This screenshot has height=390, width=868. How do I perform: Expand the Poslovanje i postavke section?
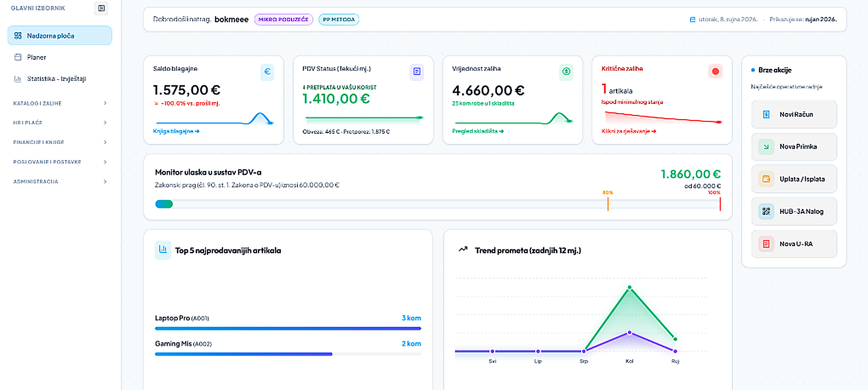(60, 162)
